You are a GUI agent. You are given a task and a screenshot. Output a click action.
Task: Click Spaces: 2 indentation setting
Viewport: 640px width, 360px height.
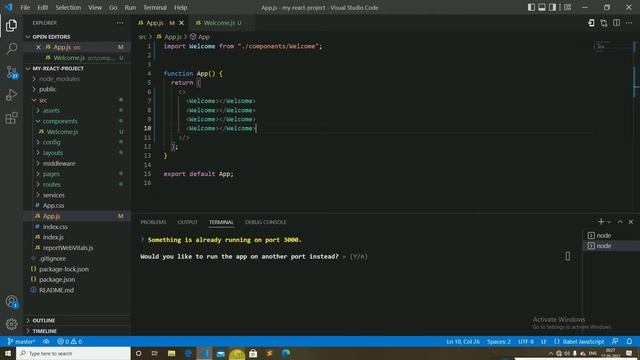pos(499,342)
